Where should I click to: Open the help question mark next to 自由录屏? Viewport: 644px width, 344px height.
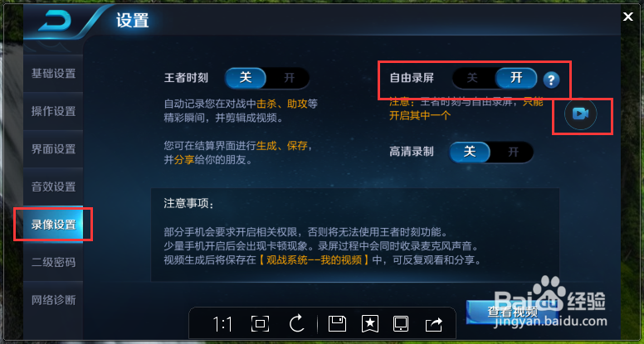pos(551,80)
